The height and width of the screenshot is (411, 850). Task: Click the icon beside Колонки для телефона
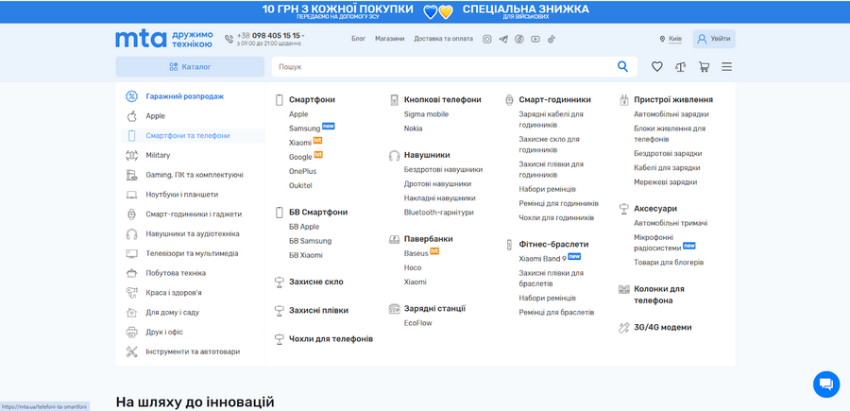(x=623, y=290)
